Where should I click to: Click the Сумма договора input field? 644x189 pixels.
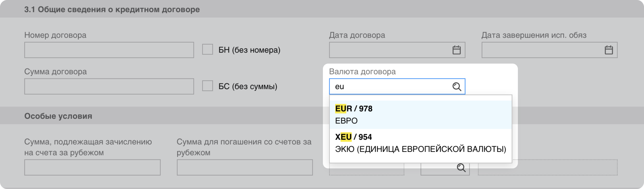point(109,87)
